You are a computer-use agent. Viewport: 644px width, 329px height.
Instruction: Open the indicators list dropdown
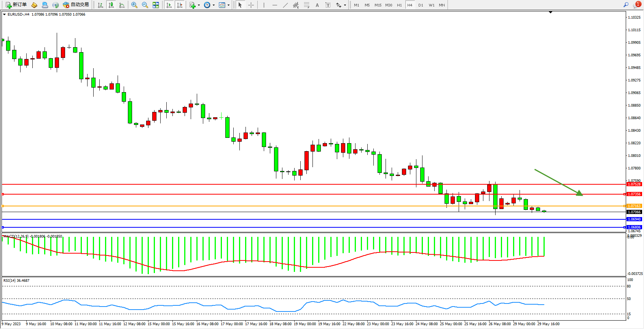[x=199, y=5]
